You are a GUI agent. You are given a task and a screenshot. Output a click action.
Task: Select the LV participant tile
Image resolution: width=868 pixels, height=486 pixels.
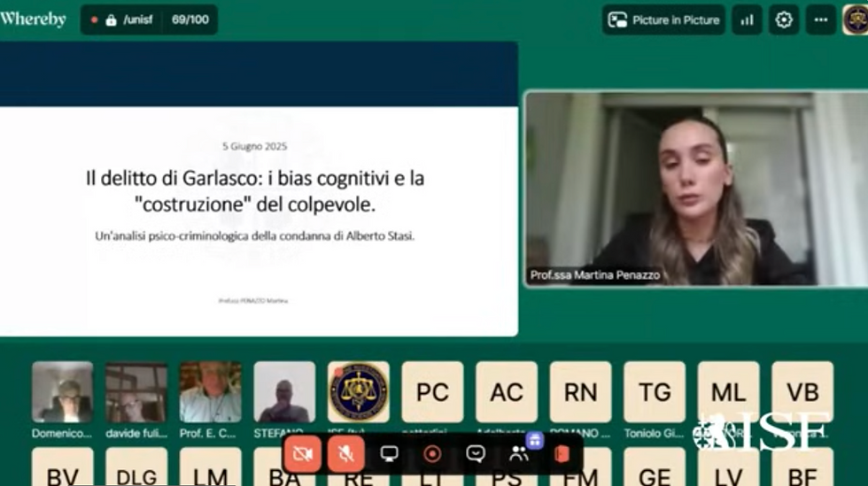pyautogui.click(x=728, y=467)
